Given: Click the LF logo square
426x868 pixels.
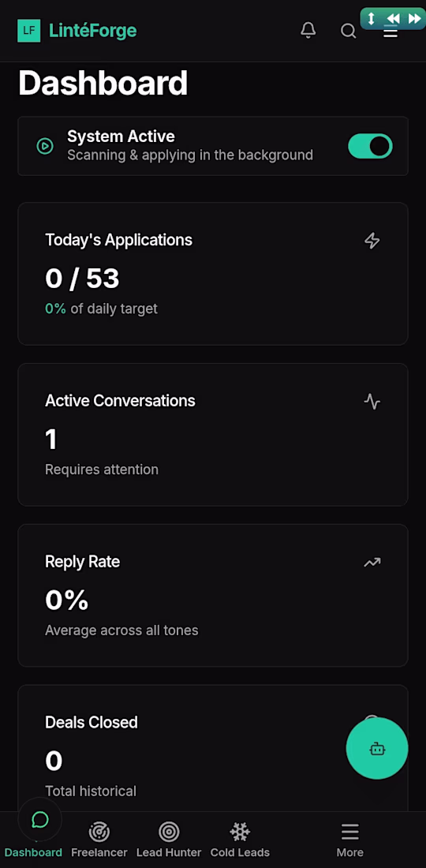Looking at the screenshot, I should click(28, 31).
